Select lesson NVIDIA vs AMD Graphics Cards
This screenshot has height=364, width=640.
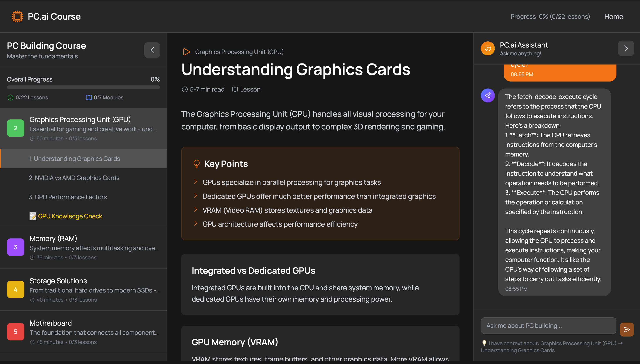(x=74, y=178)
